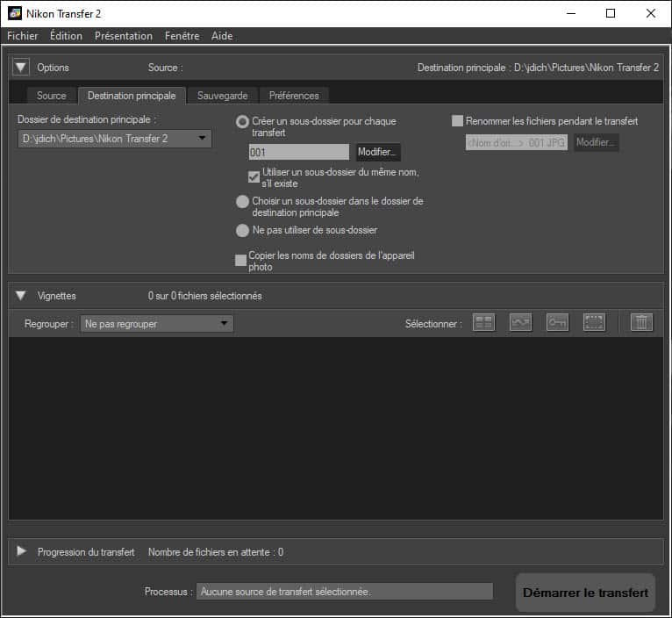Maximize the Nikon Transfer 2 window
Image resolution: width=672 pixels, height=618 pixels.
(611, 13)
